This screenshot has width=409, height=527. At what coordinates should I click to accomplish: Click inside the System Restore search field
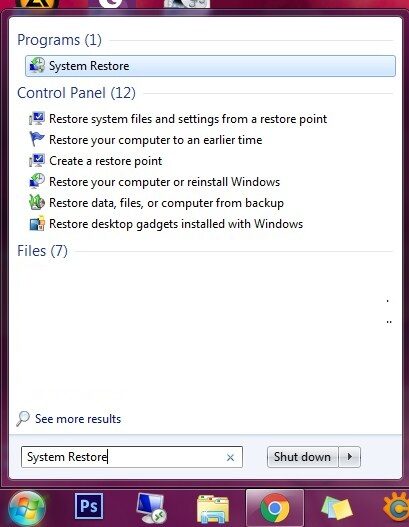pos(132,457)
